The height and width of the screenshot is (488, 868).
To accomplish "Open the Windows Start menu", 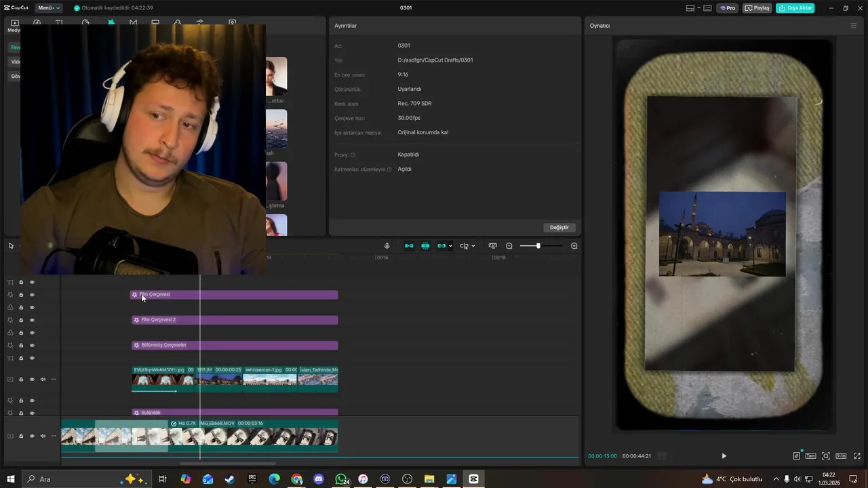I will pos(11,479).
